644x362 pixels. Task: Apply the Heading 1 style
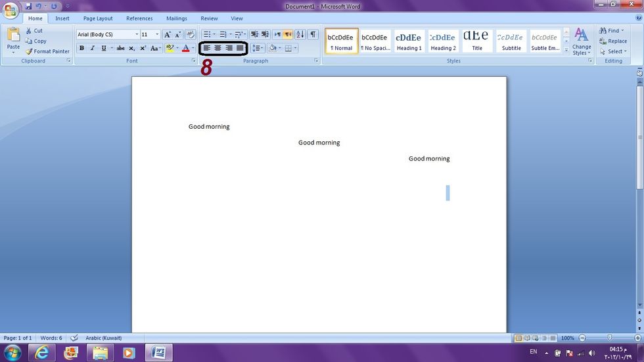click(x=409, y=41)
